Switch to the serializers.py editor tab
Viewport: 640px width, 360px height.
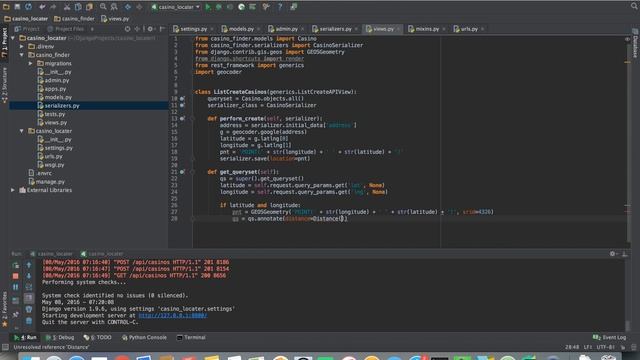pos(335,29)
